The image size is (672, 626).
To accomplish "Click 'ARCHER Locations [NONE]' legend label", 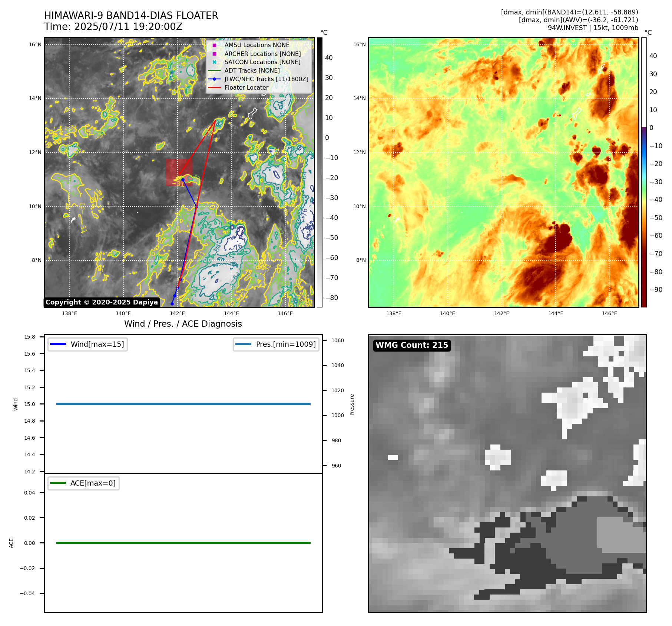I will 263,54.
